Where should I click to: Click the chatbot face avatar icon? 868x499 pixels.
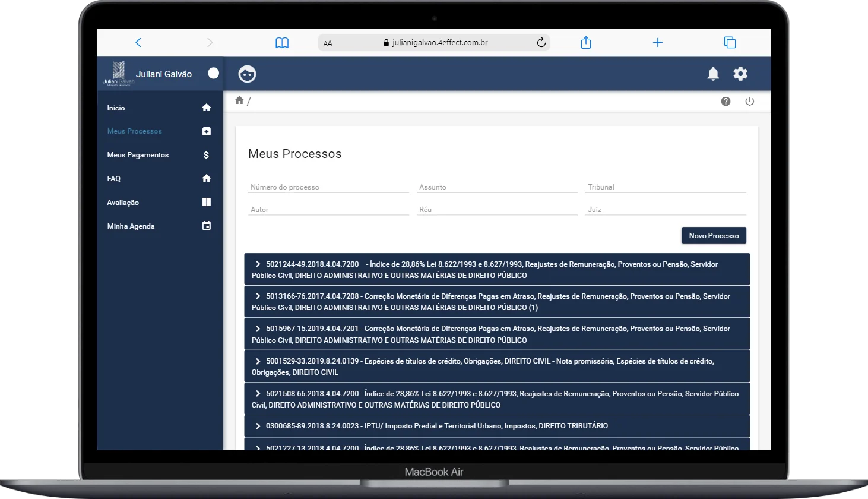(x=247, y=74)
